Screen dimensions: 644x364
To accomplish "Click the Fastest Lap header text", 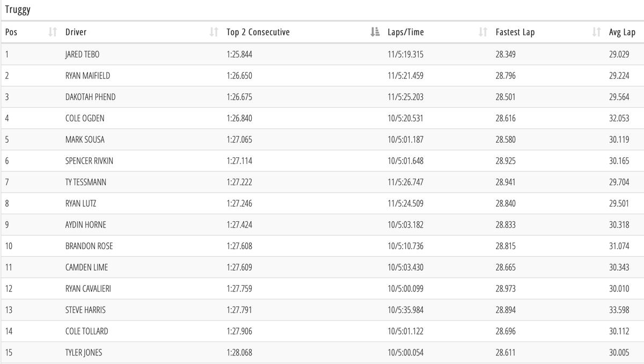I will click(515, 32).
